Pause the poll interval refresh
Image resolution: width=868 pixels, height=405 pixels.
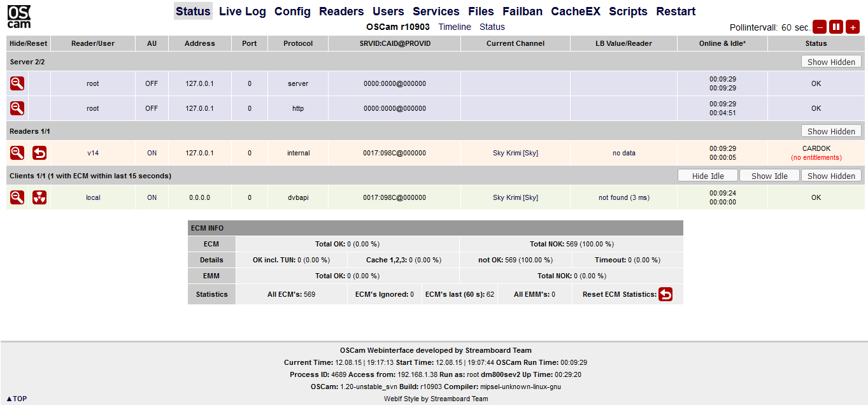point(836,27)
